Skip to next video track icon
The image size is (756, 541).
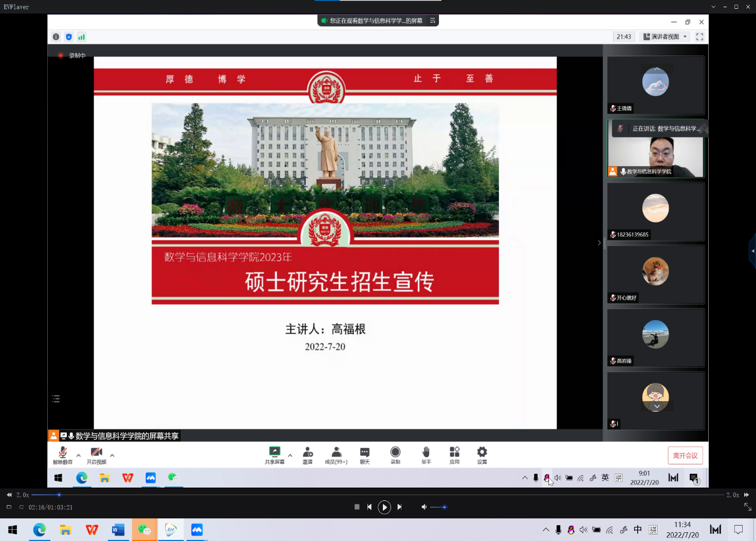tap(399, 507)
